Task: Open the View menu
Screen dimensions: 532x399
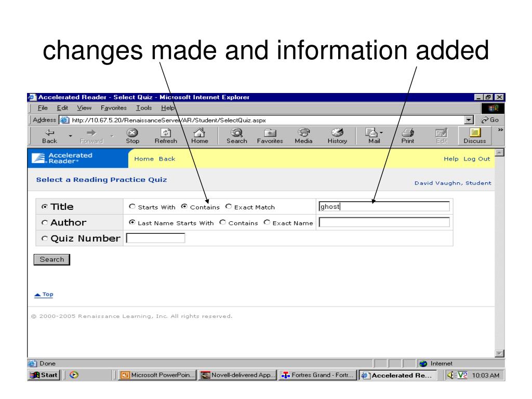Action: 84,108
